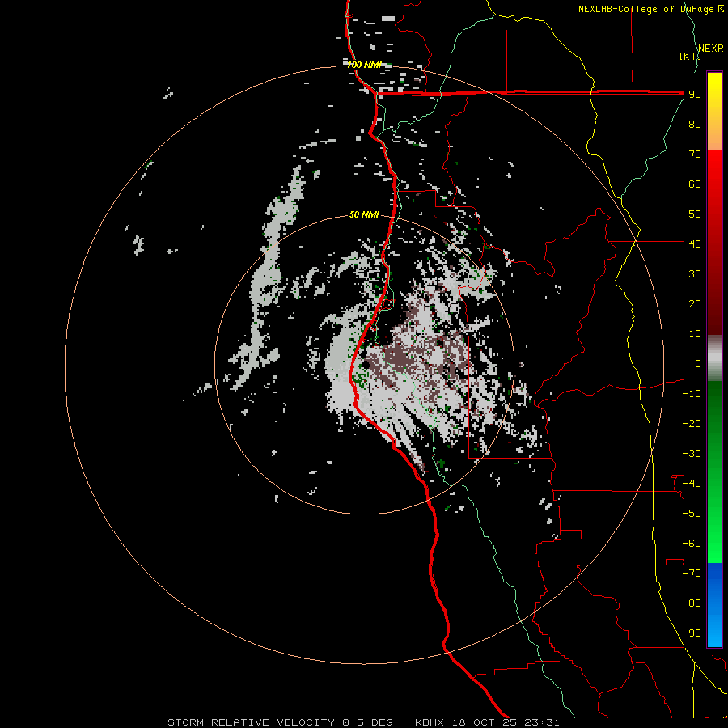Click the 0 value on velocity scale

698,364
